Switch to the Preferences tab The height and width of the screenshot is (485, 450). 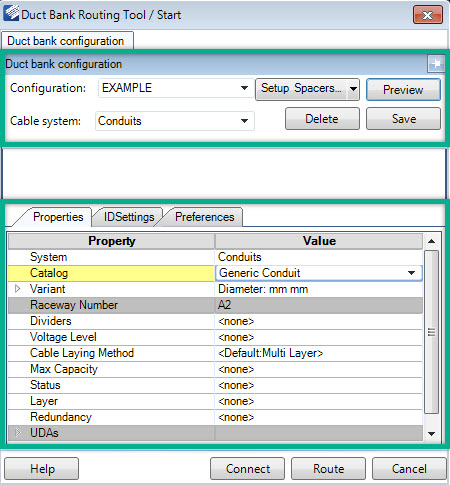tap(204, 217)
